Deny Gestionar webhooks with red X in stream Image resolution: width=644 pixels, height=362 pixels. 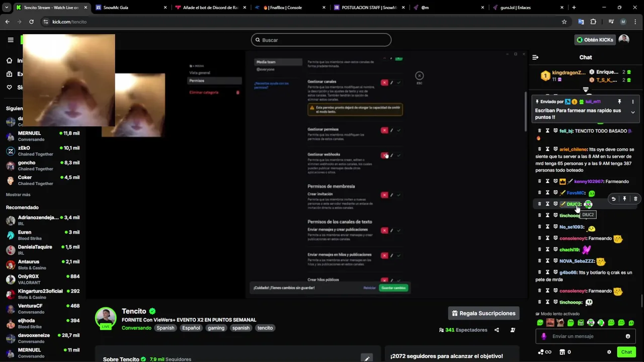384,155
